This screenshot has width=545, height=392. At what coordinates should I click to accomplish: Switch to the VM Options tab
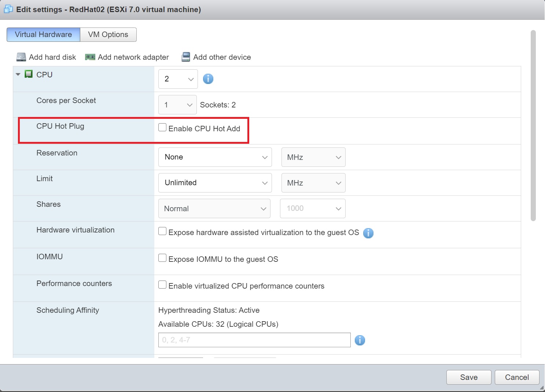click(108, 34)
